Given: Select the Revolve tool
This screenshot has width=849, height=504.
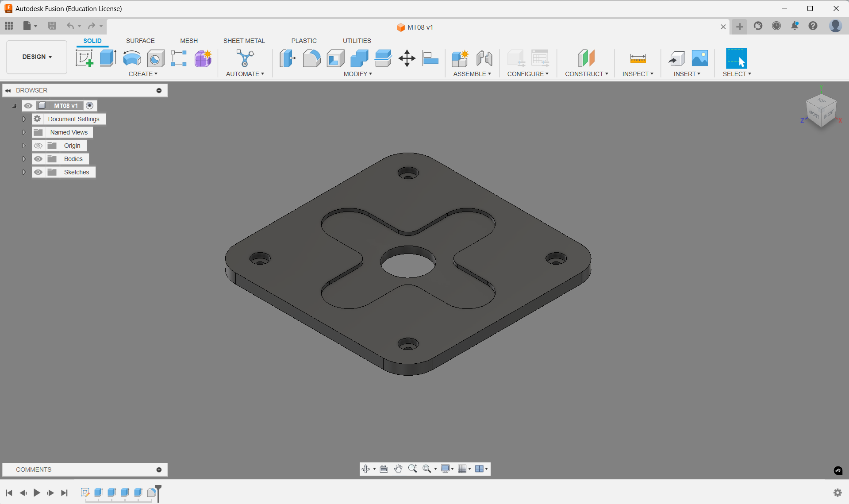Looking at the screenshot, I should (x=132, y=58).
